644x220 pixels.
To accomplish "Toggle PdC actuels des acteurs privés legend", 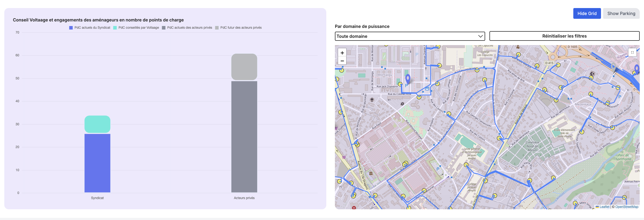I will tap(187, 28).
